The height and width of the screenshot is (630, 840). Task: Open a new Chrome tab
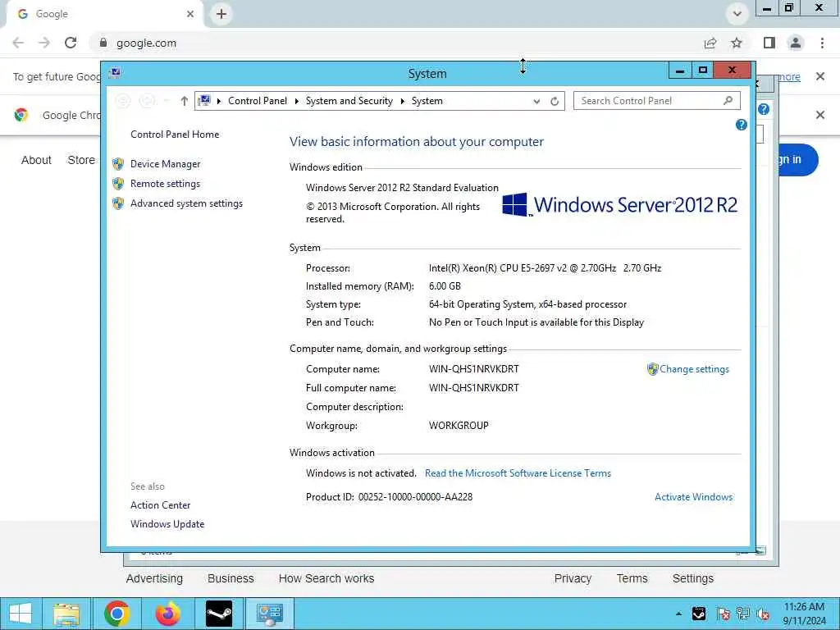point(221,14)
